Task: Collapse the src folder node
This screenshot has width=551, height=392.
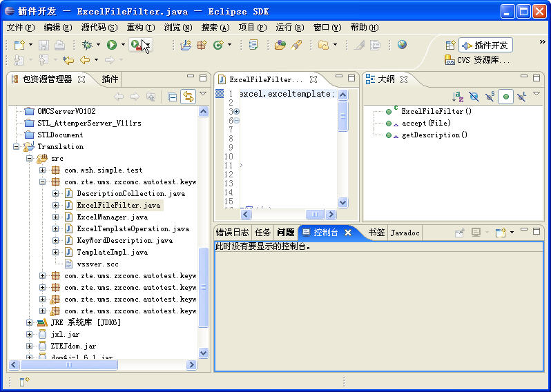Action: pyautogui.click(x=30, y=159)
